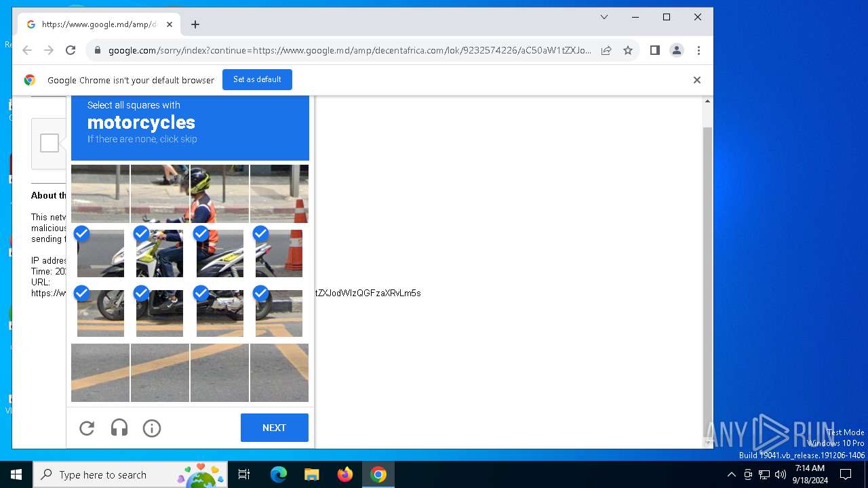Deselect second row third tile with orange vest
Viewport: 868px width, 488px height.
[220, 253]
